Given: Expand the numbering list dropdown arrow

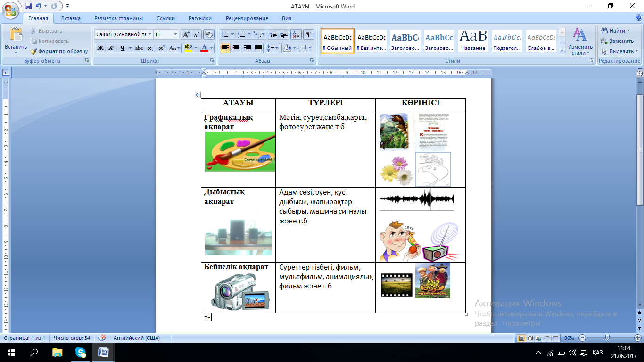Looking at the screenshot, I should (248, 34).
